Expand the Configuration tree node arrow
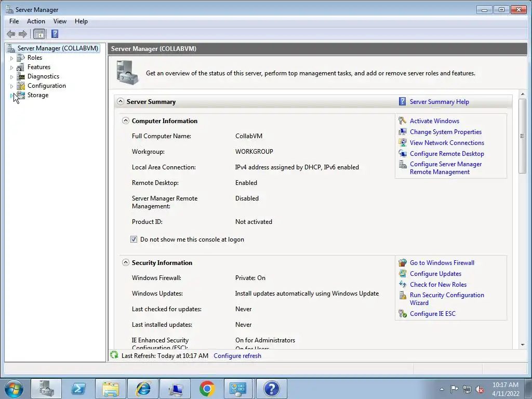 coord(11,86)
